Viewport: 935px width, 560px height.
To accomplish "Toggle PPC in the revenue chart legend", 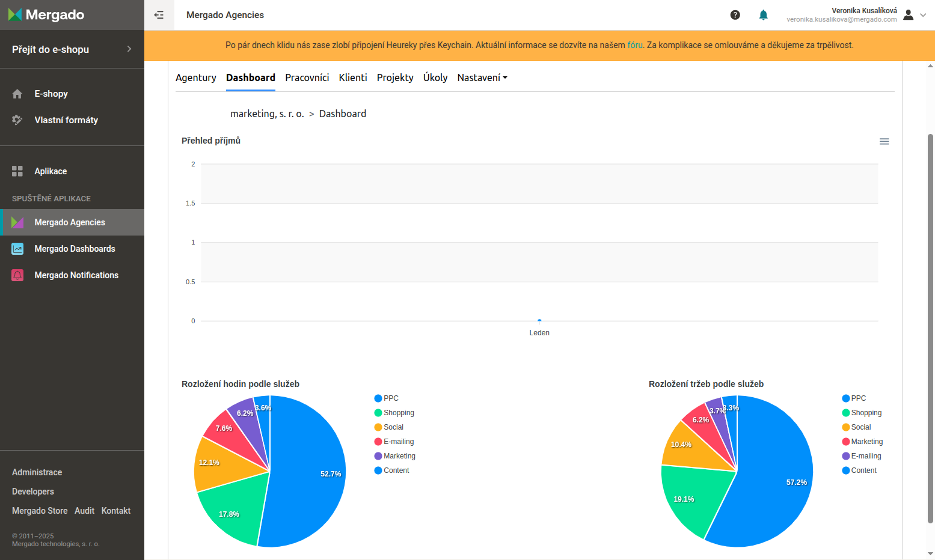I will click(x=854, y=398).
